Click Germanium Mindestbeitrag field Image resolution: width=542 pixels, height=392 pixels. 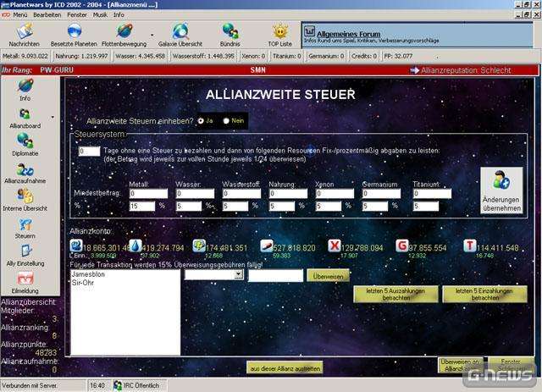click(x=382, y=194)
